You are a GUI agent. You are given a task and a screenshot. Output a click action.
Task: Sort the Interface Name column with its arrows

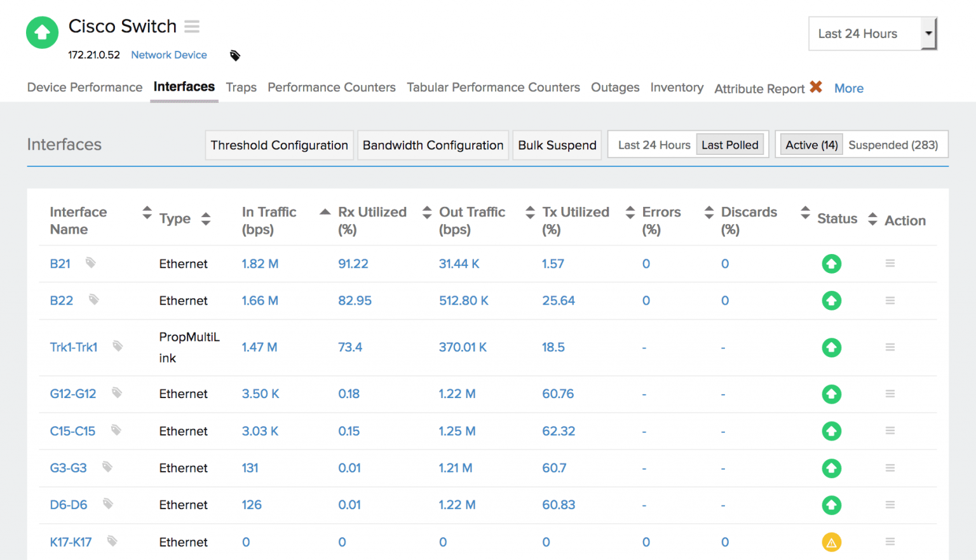click(146, 213)
